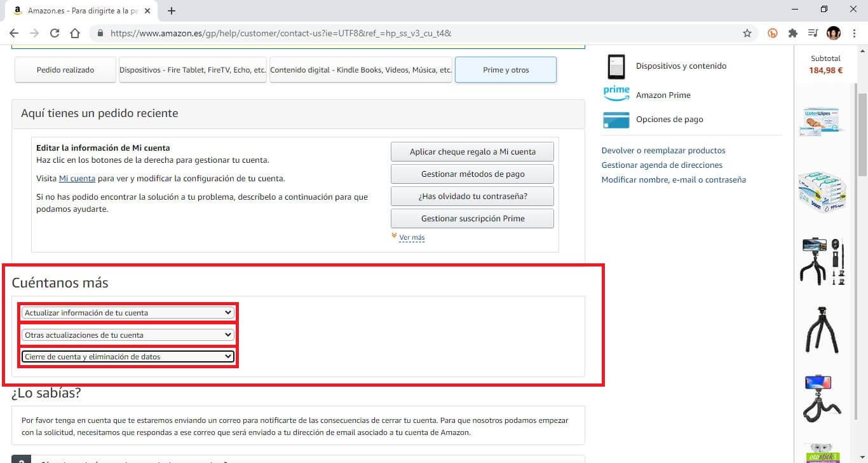Click the orange extension icon in the toolbar
This screenshot has height=463, width=868.
(x=773, y=33)
